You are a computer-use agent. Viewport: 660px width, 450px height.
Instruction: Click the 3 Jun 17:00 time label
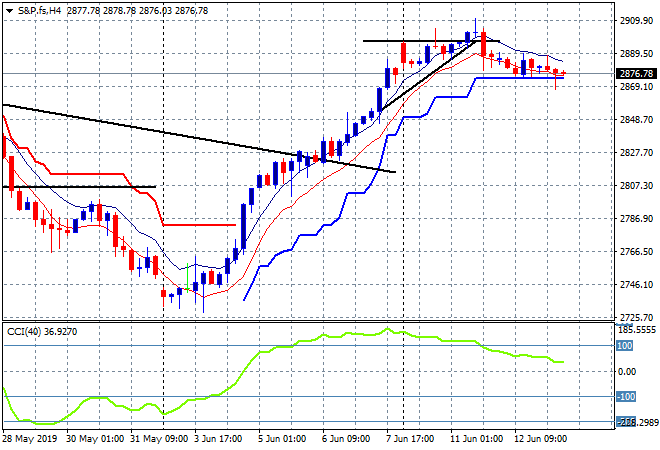(218, 439)
